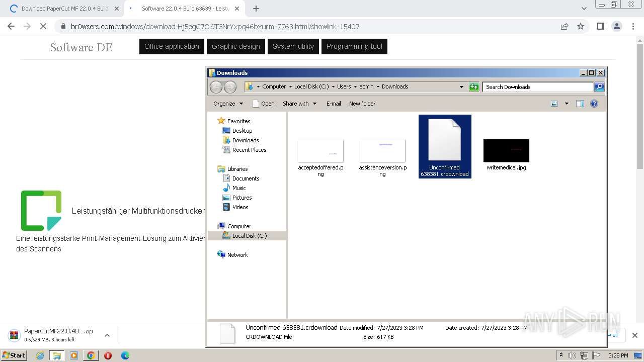
Task: Select Desktop in Favorites
Action: [242, 131]
